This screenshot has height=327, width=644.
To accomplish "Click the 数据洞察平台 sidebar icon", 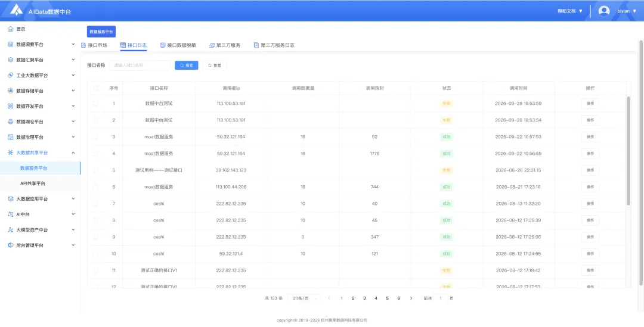I will click(x=11, y=44).
